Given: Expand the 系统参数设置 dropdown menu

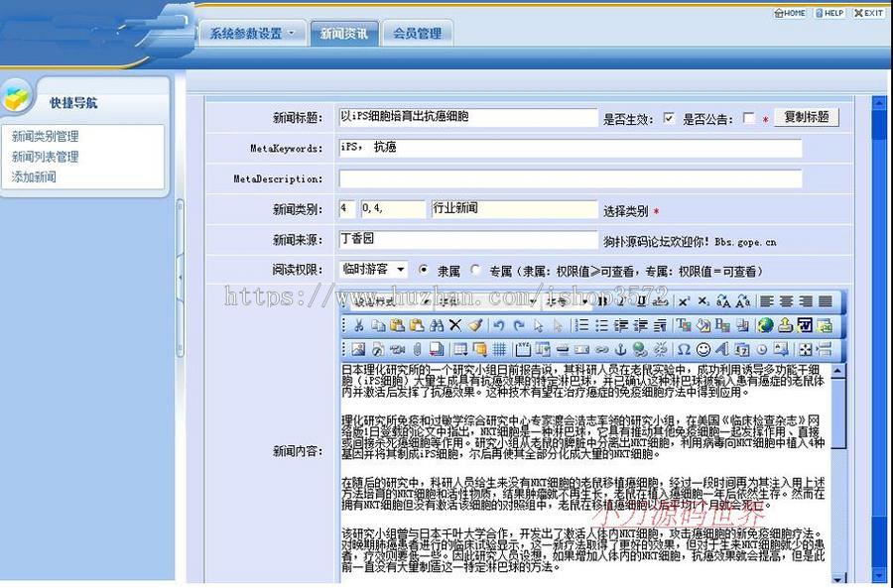Looking at the screenshot, I should pyautogui.click(x=246, y=33).
